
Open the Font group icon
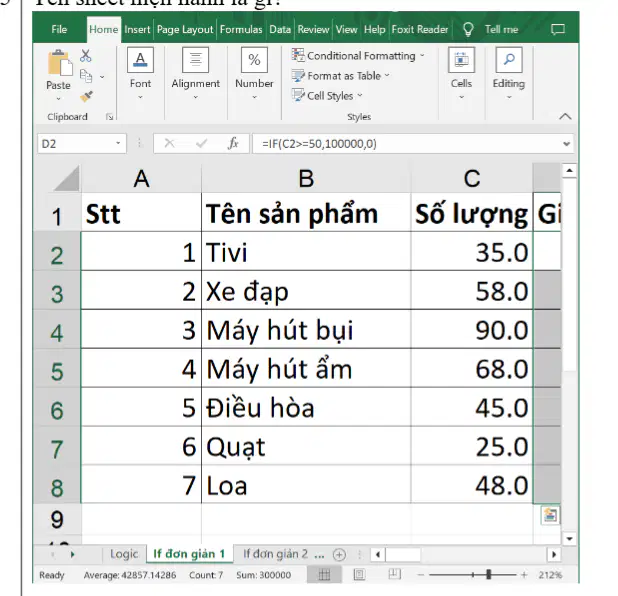tap(140, 60)
